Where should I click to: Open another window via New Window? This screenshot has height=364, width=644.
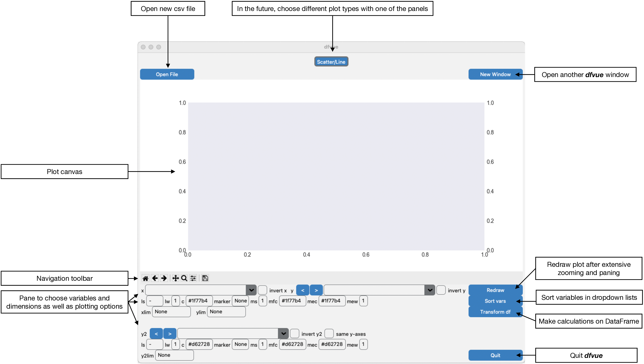[495, 74]
